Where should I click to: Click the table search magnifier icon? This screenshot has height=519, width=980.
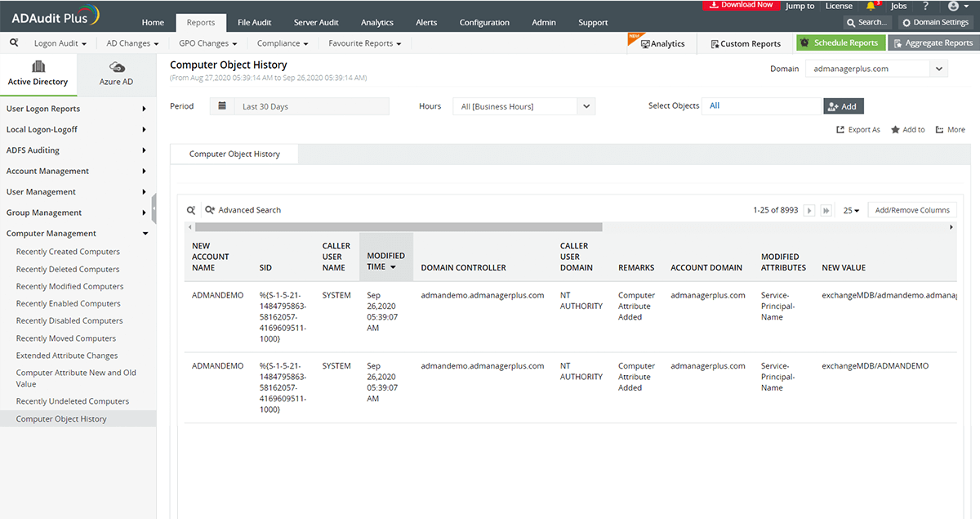(191, 210)
